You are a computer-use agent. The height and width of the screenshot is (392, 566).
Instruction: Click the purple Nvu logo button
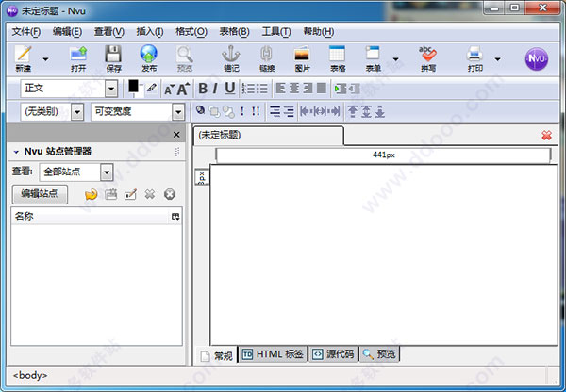pyautogui.click(x=537, y=58)
